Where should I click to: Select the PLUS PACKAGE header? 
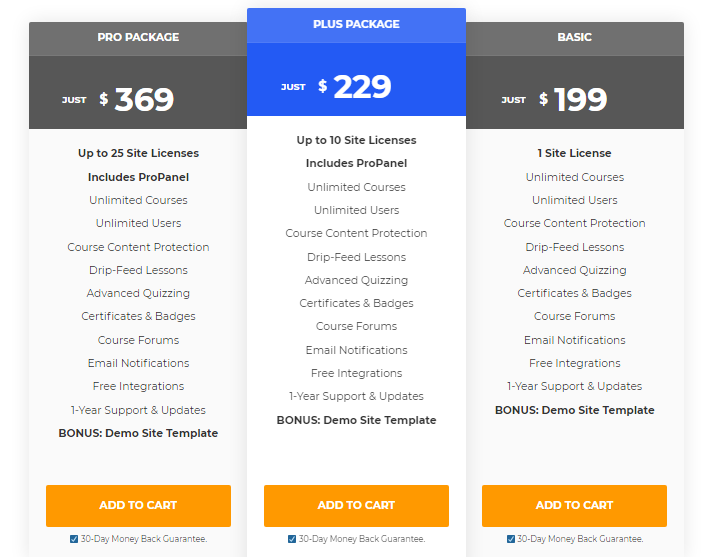coord(356,24)
